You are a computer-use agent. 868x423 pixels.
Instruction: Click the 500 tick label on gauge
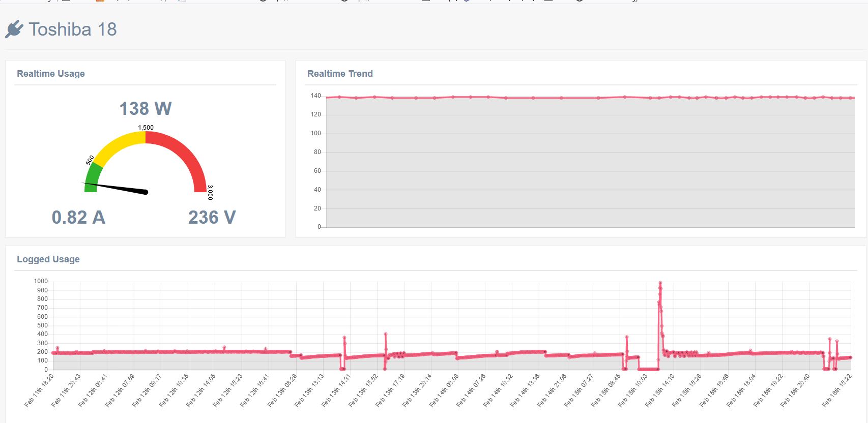pyautogui.click(x=90, y=160)
